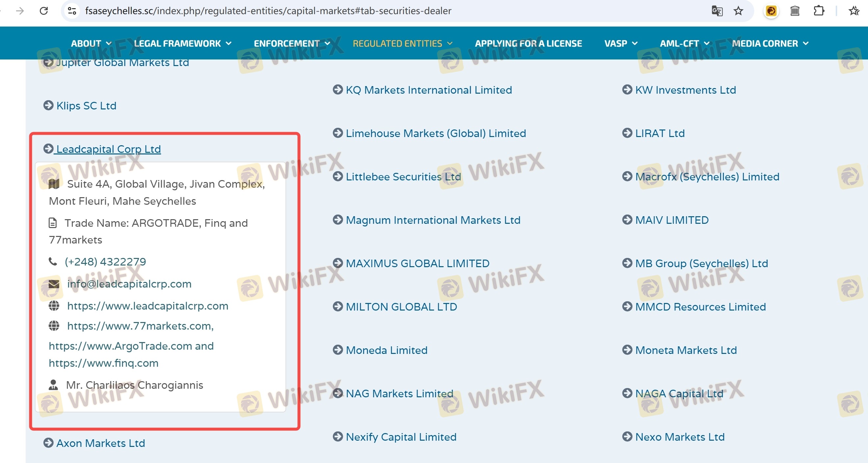Click the browser address bar URL
The height and width of the screenshot is (463, 868).
tap(268, 11)
